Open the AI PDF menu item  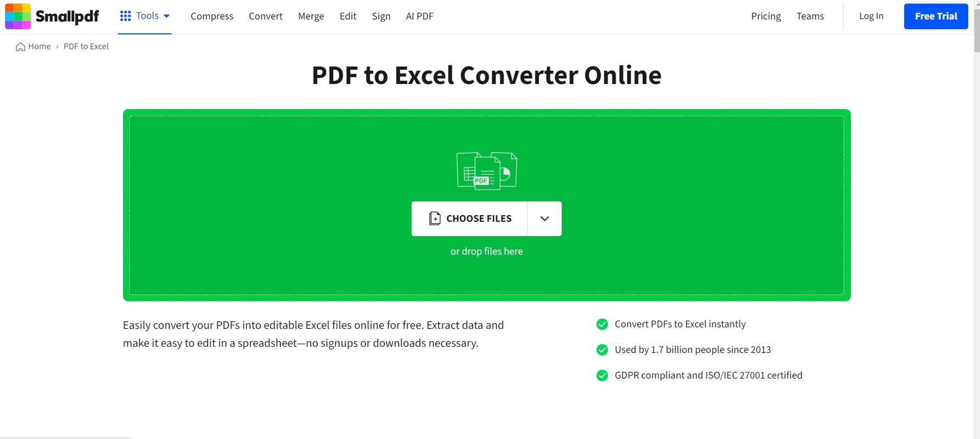[x=419, y=16]
